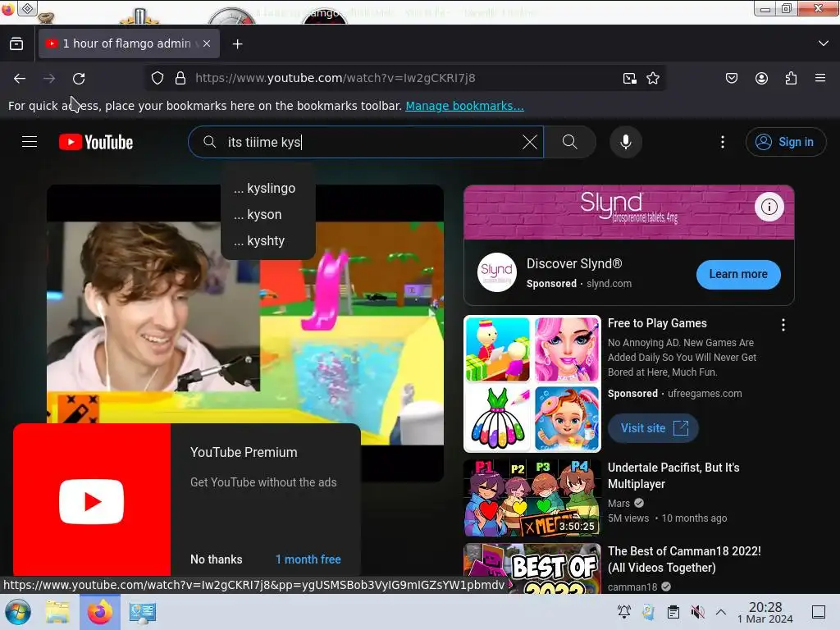Accept the 1 month free offer

coord(308,559)
